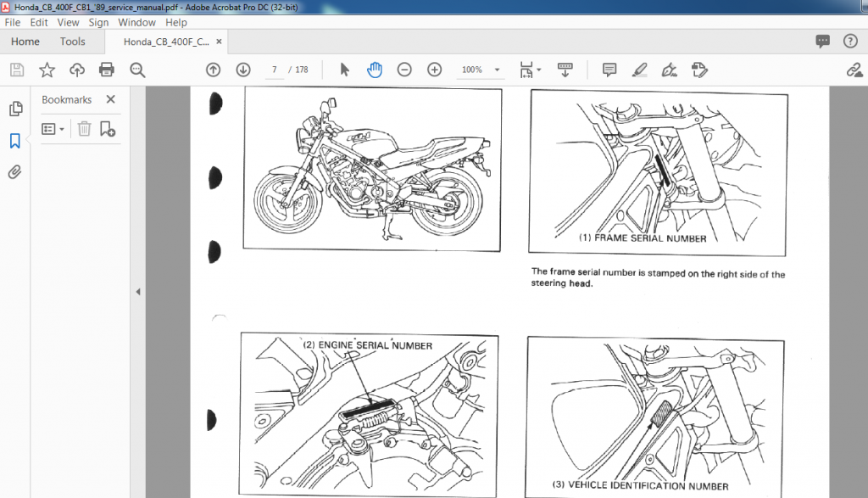Open the File menu

pos(13,23)
